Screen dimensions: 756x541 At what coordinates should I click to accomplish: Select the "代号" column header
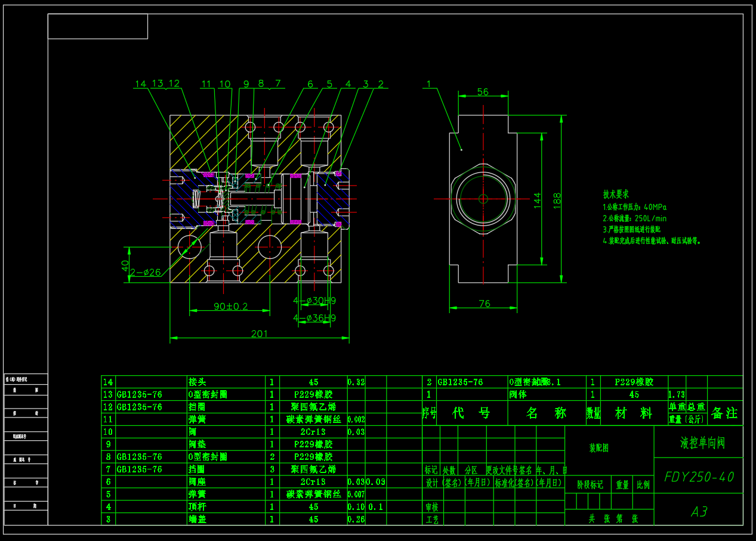(471, 413)
